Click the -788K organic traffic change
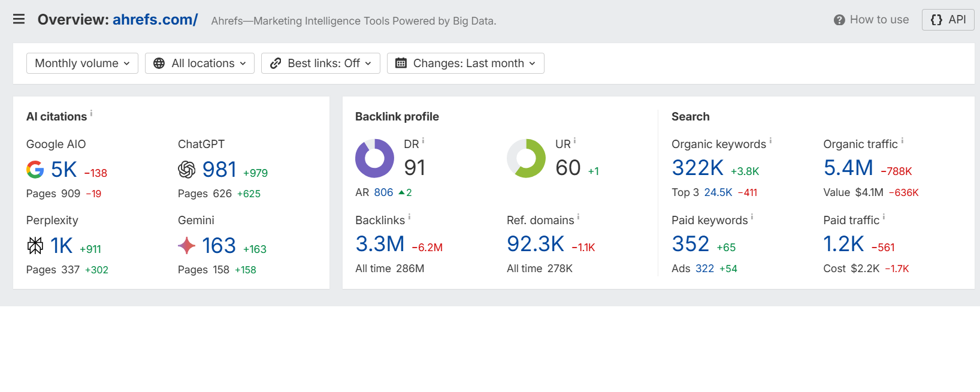The image size is (980, 392). (x=896, y=171)
